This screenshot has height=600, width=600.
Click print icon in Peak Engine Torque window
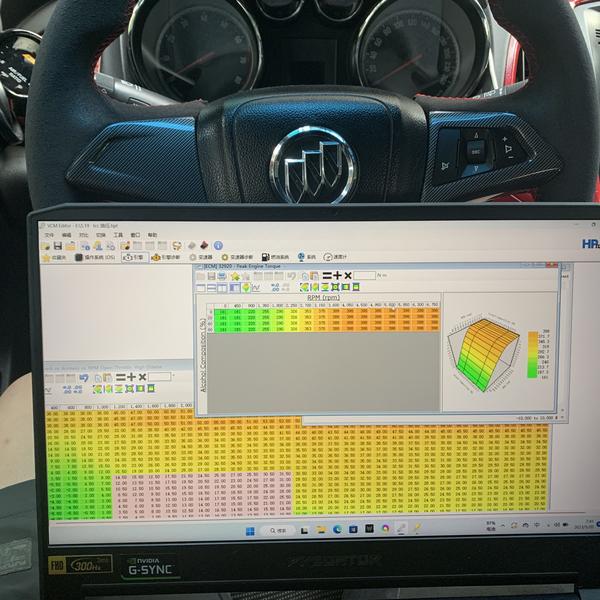pyautogui.click(x=222, y=276)
